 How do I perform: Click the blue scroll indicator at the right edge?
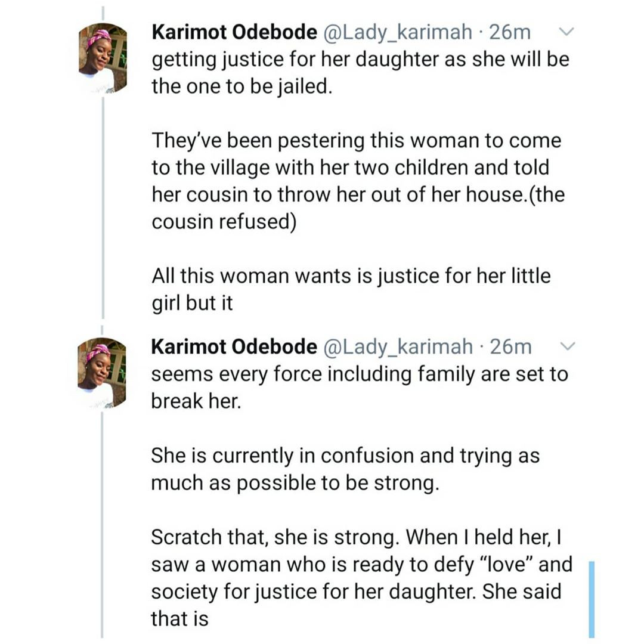tap(592, 599)
